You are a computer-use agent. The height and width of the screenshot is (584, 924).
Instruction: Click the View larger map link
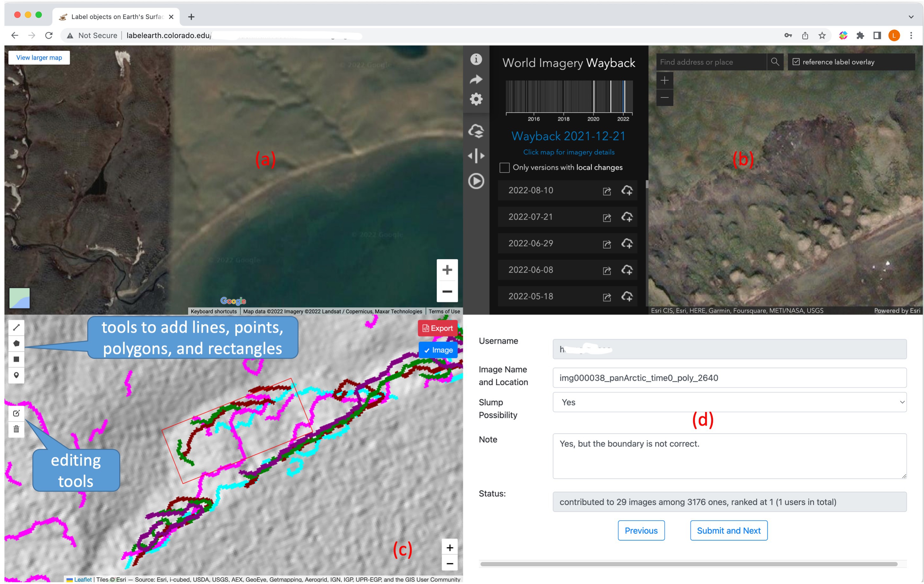pyautogui.click(x=39, y=57)
